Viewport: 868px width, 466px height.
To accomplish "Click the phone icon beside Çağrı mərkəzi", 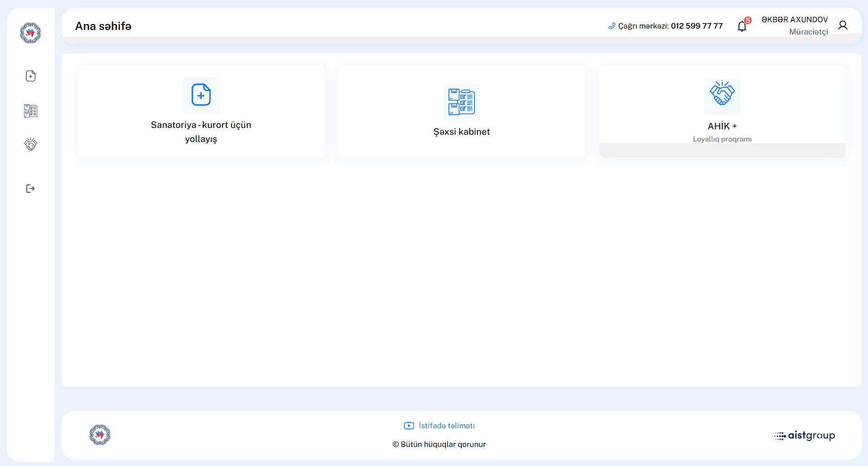I will coord(612,26).
